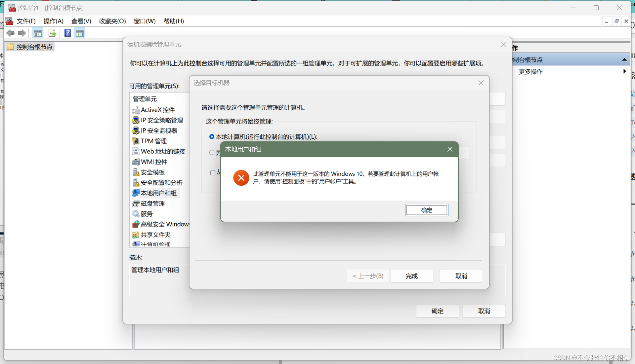Click the 本地用户和组 snap-in entry
Image resolution: width=635 pixels, height=364 pixels.
tap(158, 193)
